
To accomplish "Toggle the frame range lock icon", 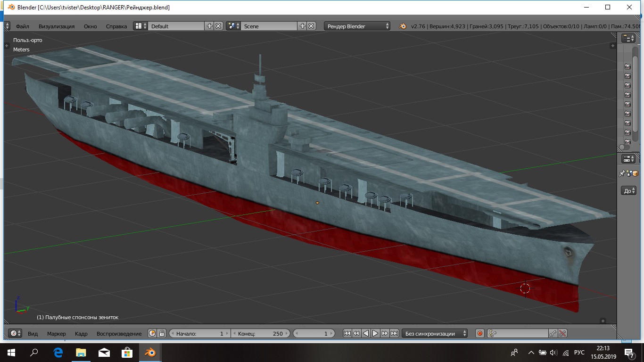I will (x=161, y=333).
